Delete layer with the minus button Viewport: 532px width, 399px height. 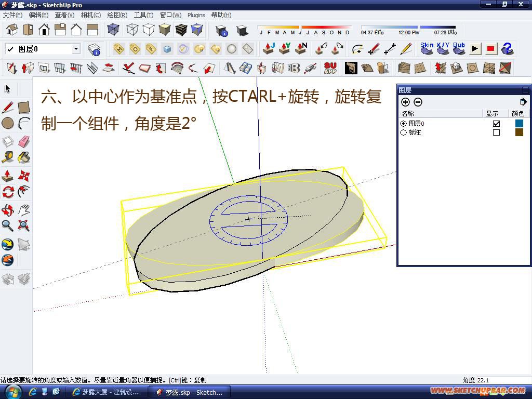click(418, 102)
